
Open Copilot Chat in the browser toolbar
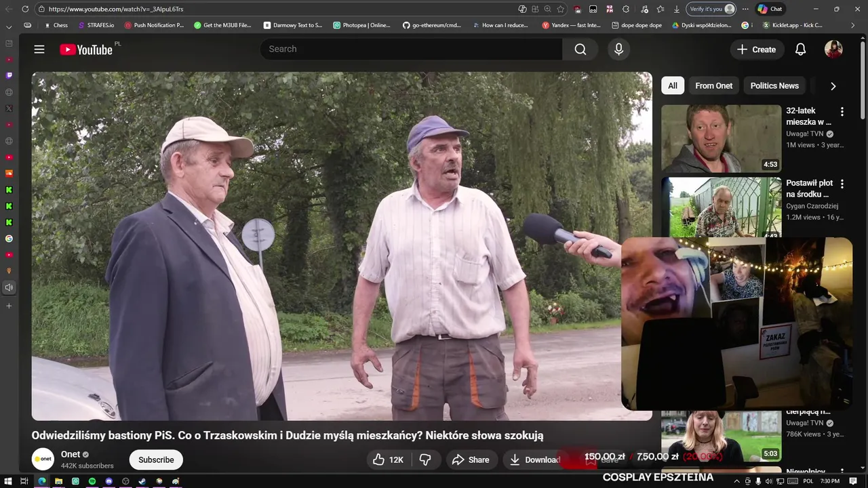[x=770, y=9]
